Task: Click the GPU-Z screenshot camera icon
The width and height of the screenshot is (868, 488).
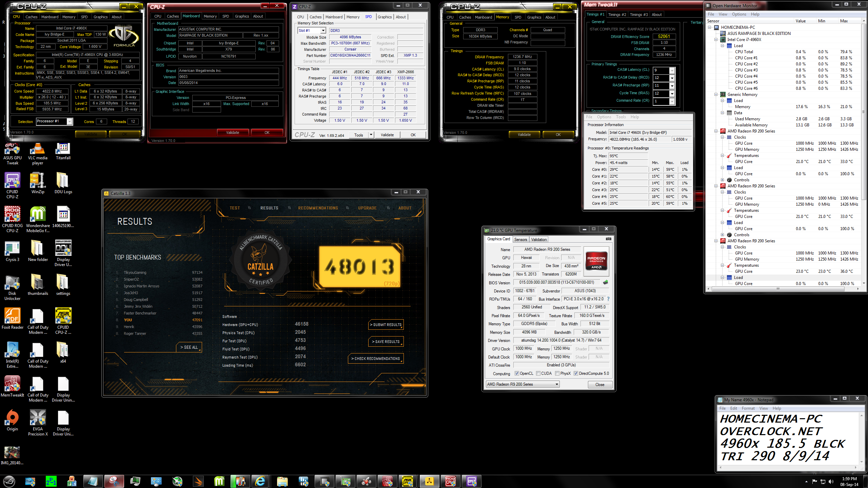Action: click(x=609, y=239)
